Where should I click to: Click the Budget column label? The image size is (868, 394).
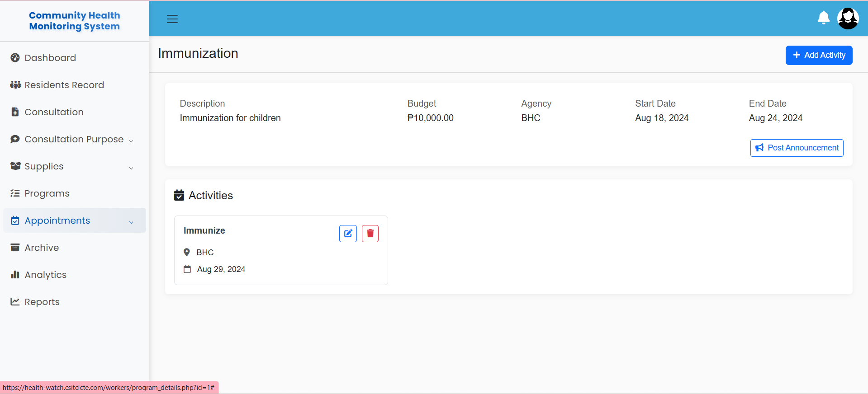tap(422, 103)
